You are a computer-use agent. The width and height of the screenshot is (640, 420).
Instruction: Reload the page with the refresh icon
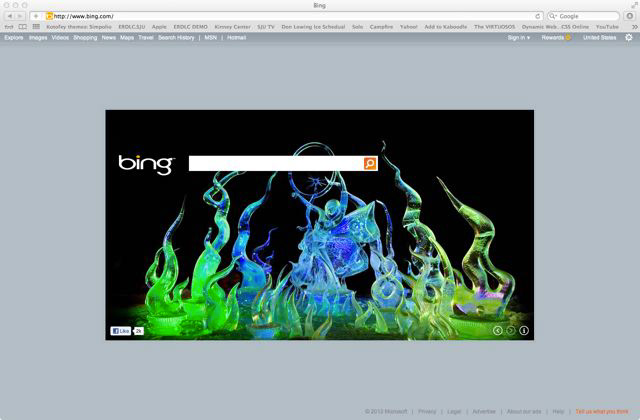(538, 16)
